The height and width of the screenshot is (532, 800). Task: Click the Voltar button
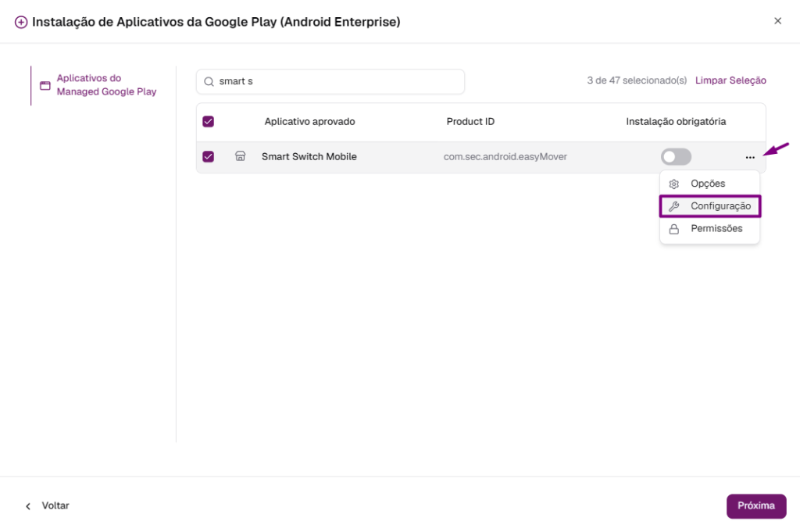coord(47,506)
